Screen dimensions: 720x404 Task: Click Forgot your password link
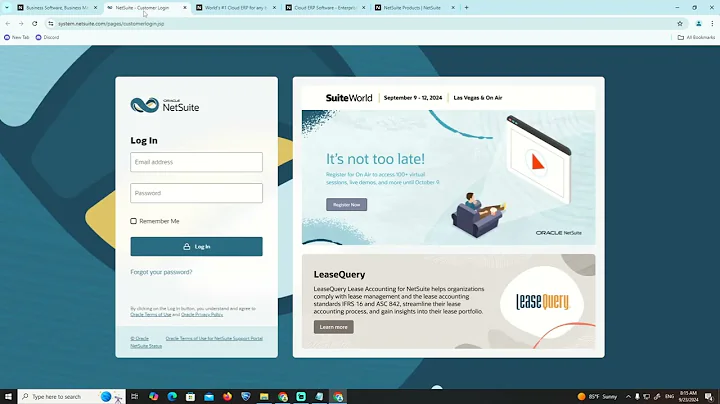coord(161,272)
